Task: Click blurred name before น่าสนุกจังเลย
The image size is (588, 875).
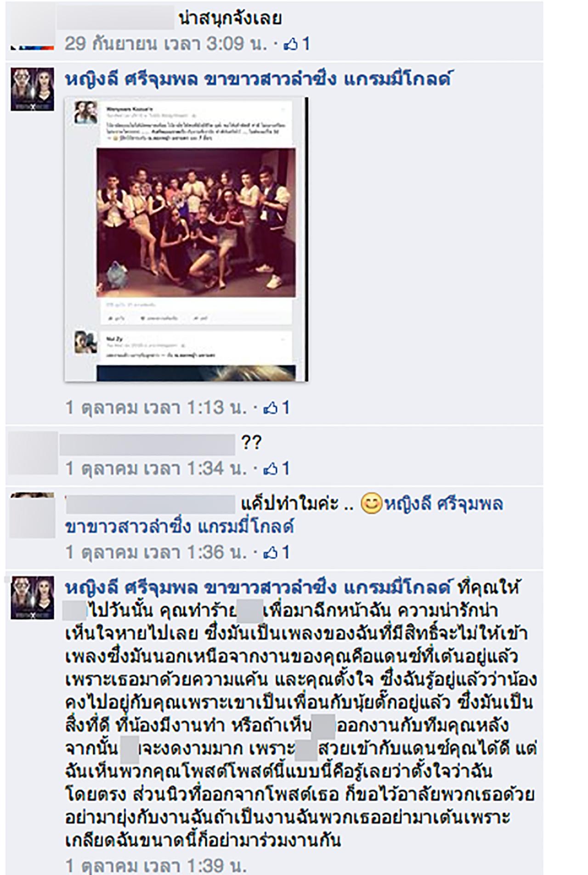Action: point(116,18)
